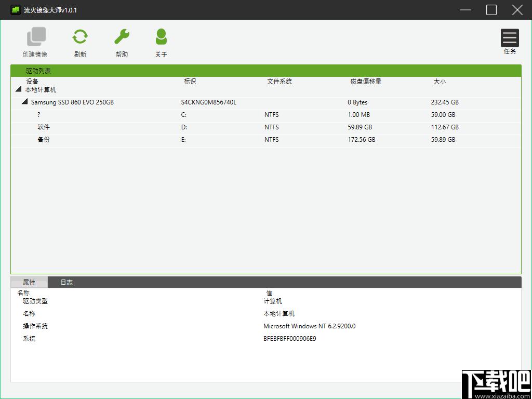Click the 名称 column header in properties
Viewport: 532px width, 399px height.
pyautogui.click(x=23, y=293)
